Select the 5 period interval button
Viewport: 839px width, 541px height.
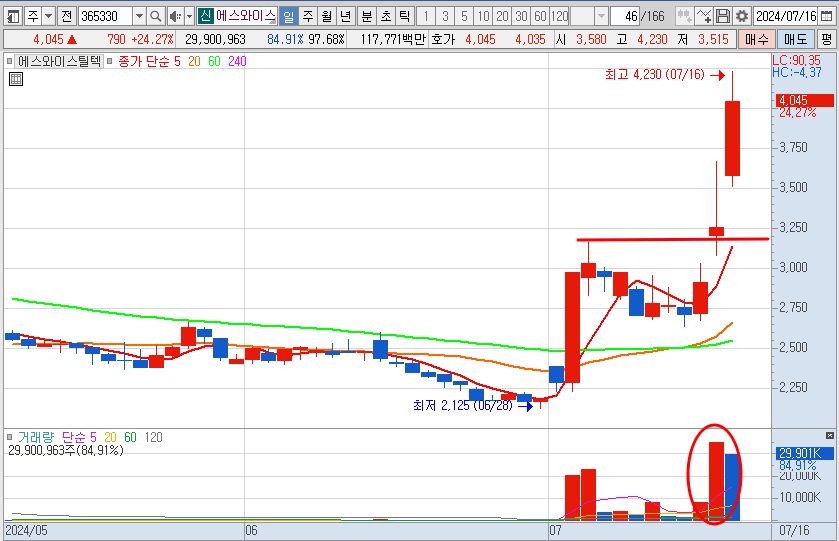click(464, 17)
